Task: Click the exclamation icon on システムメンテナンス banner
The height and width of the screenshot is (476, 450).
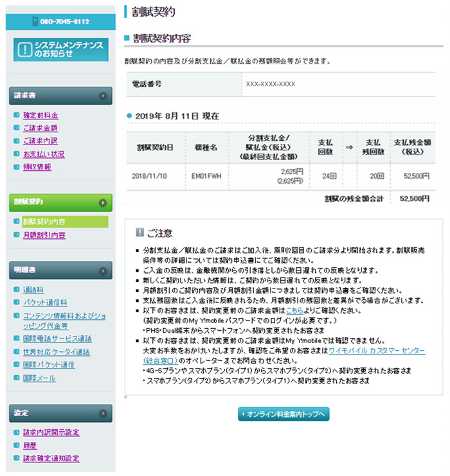Action: [24, 49]
